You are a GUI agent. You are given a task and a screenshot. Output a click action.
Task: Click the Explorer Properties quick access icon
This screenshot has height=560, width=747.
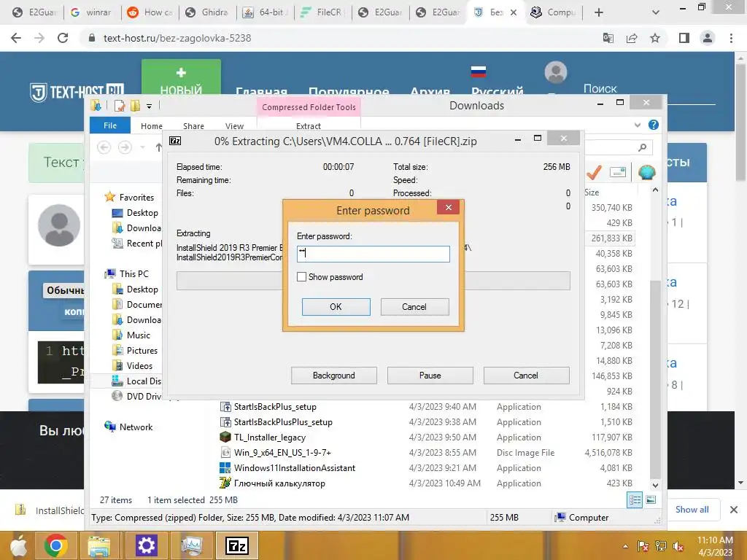(119, 105)
